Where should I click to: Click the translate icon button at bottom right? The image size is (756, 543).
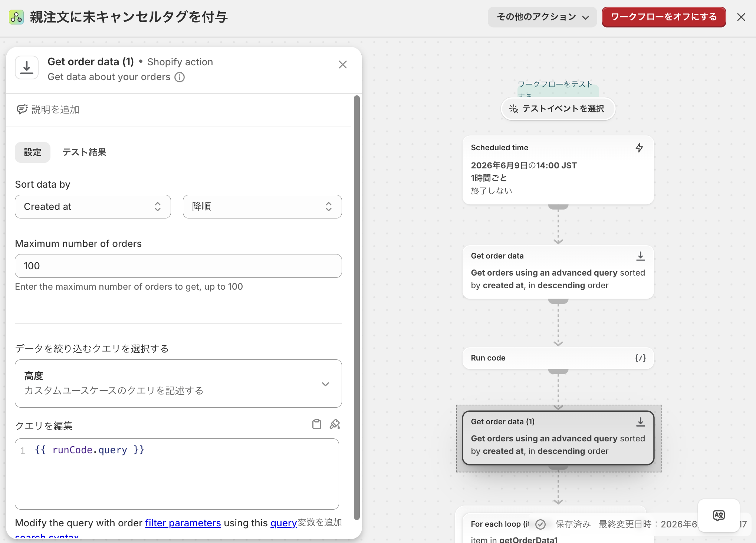coord(719,516)
